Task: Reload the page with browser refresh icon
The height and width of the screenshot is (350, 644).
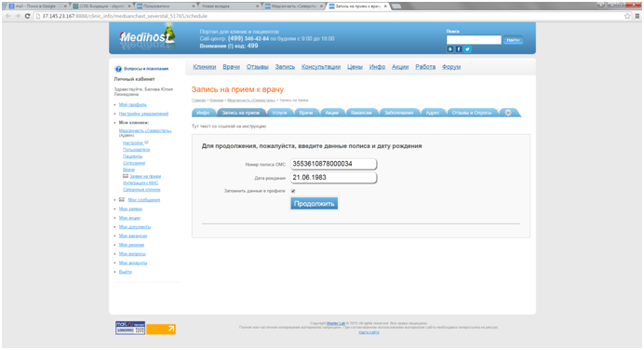Action: coord(28,16)
